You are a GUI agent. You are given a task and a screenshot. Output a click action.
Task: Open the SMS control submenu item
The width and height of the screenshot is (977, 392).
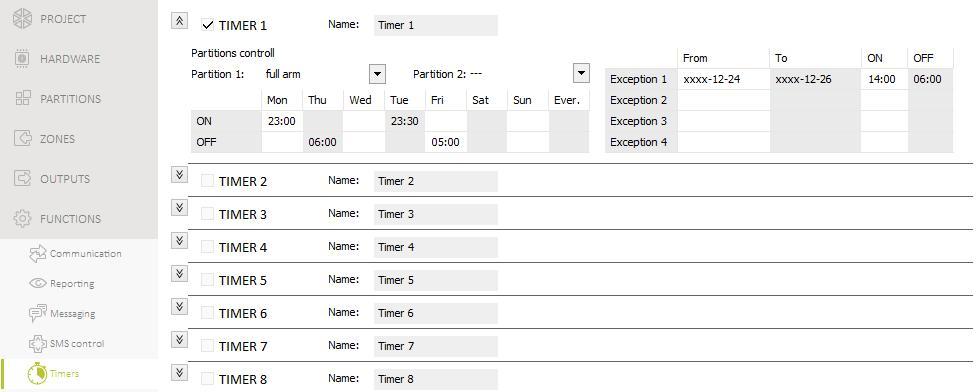point(67,343)
